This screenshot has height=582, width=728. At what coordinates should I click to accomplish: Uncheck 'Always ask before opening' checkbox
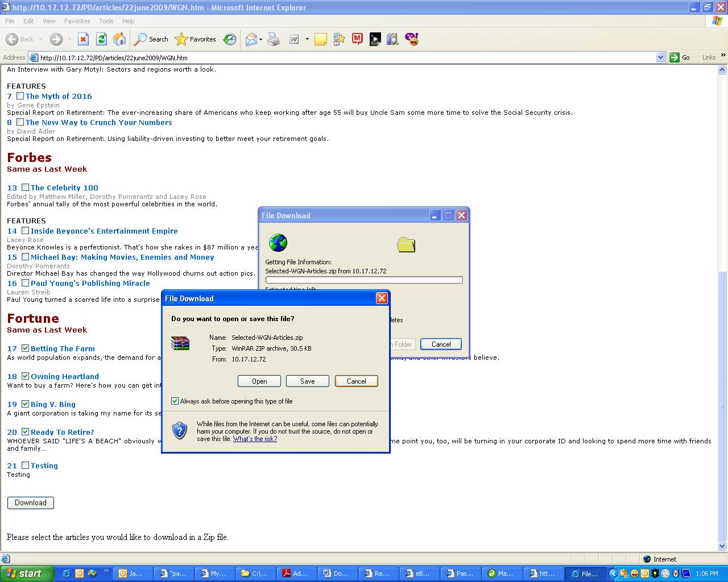pos(175,401)
